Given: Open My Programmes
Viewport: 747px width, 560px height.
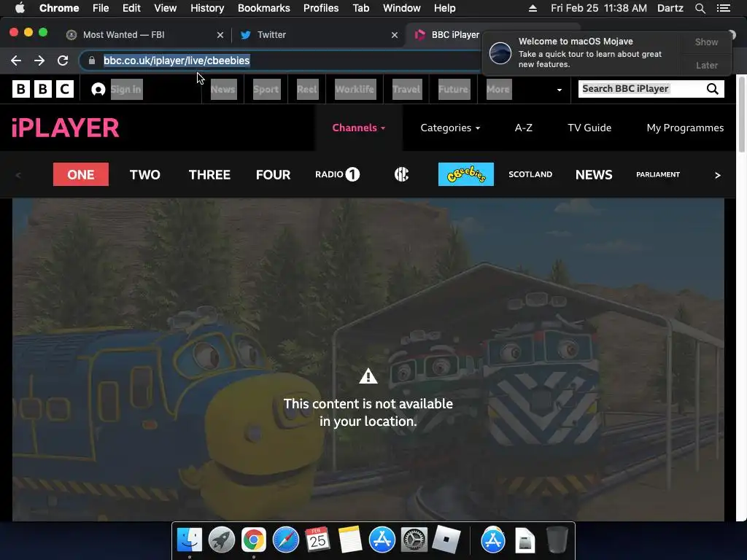Looking at the screenshot, I should click(685, 128).
